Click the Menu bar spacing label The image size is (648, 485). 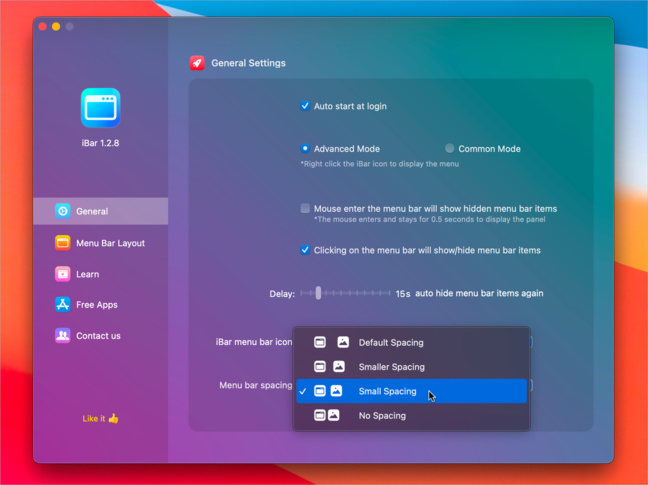point(256,385)
